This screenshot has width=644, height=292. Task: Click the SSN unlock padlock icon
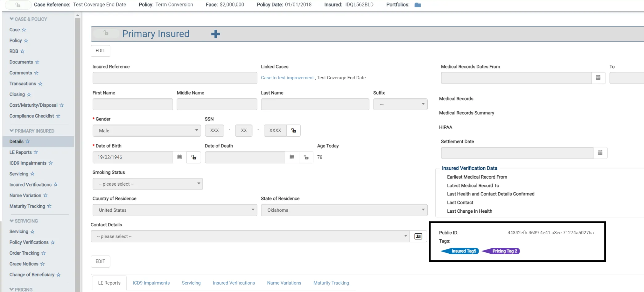point(293,131)
